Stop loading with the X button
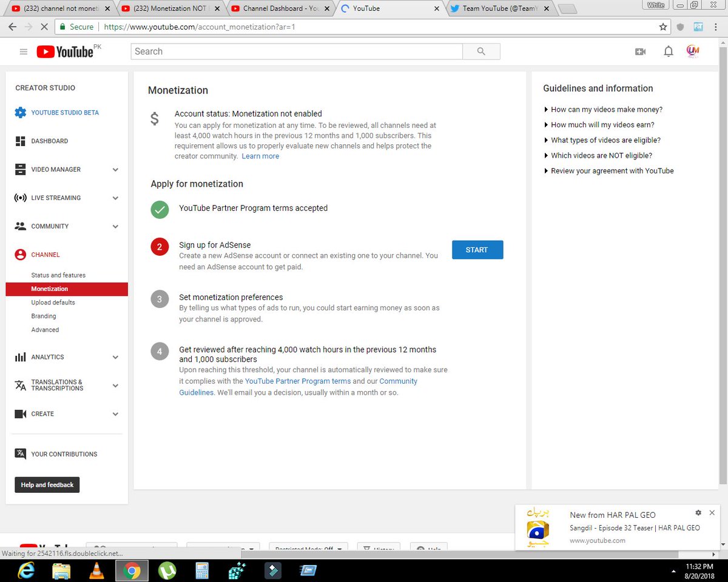728x582 pixels. pos(45,27)
